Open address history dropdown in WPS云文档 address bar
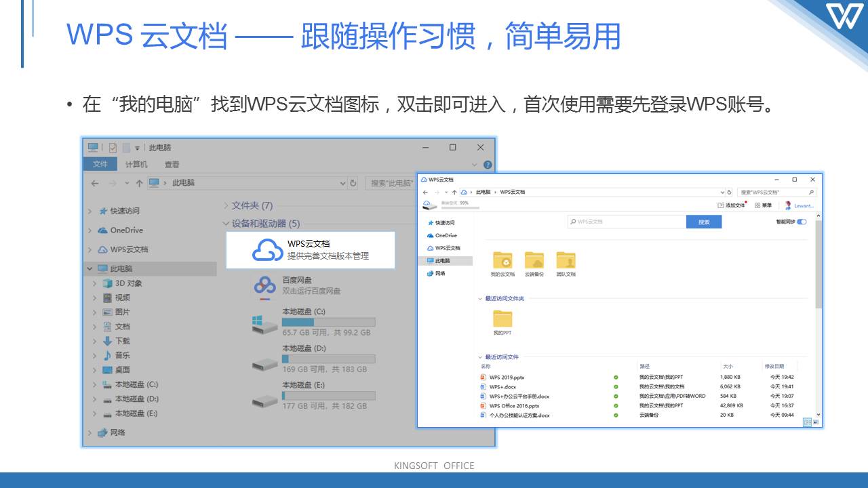The width and height of the screenshot is (868, 488). pyautogui.click(x=722, y=192)
